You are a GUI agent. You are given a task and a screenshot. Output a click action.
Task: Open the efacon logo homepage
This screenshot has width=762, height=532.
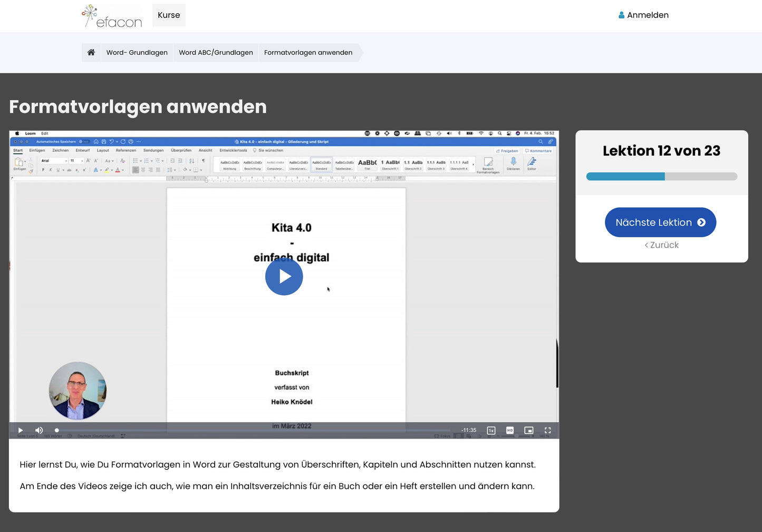point(112,16)
